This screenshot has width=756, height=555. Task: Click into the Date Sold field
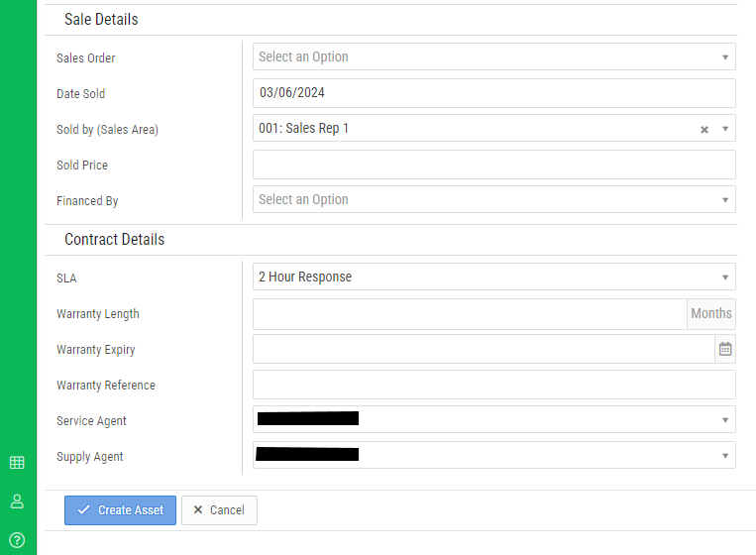click(x=493, y=93)
